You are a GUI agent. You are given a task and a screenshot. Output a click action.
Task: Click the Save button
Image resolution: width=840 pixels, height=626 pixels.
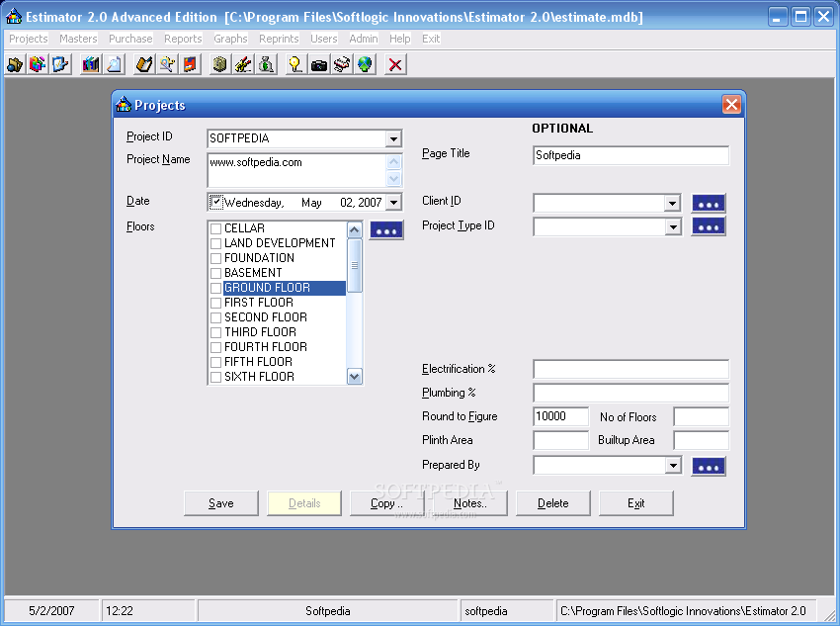(x=220, y=503)
